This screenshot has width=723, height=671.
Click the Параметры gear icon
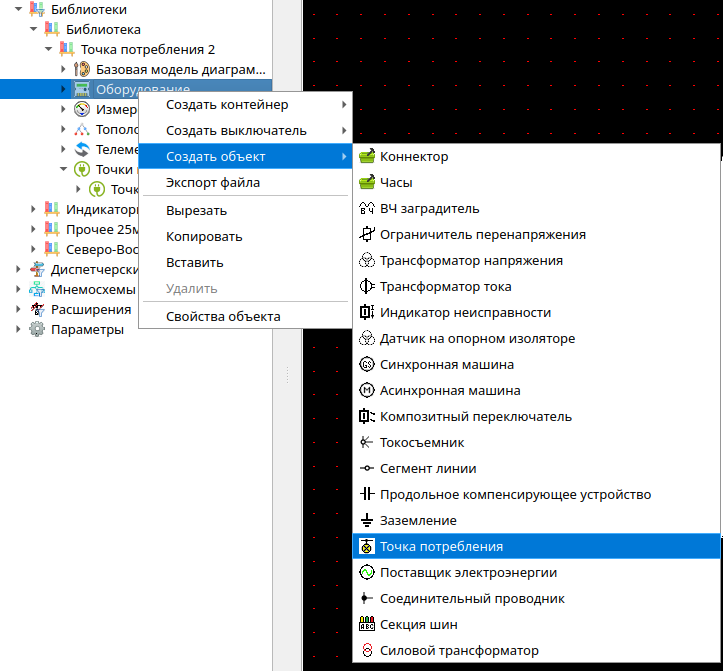point(37,329)
